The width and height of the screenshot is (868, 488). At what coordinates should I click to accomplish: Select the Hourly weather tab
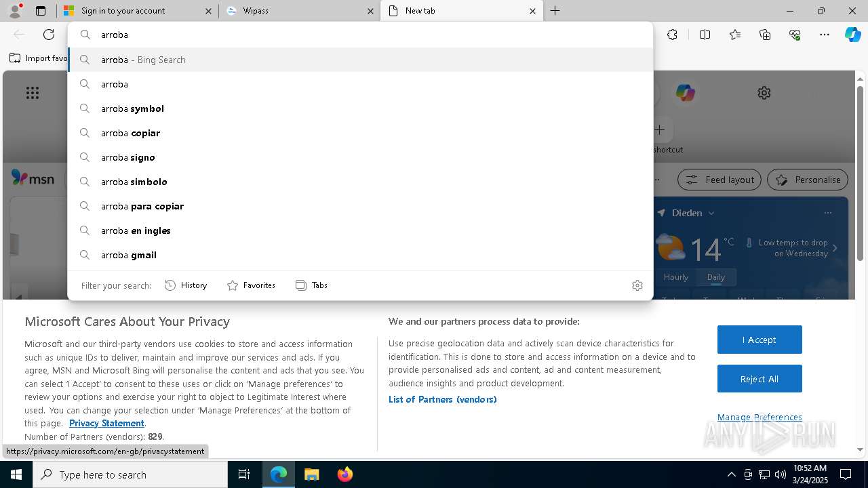pyautogui.click(x=676, y=277)
